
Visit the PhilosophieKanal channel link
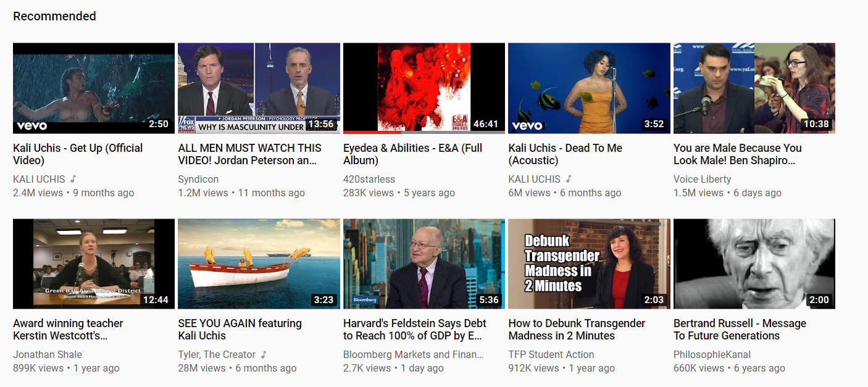click(712, 354)
